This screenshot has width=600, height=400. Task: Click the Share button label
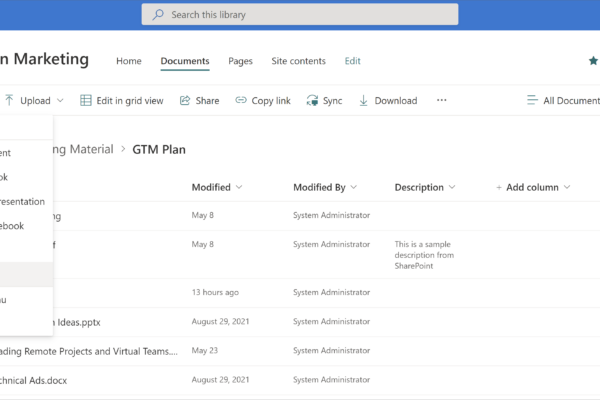(x=207, y=101)
